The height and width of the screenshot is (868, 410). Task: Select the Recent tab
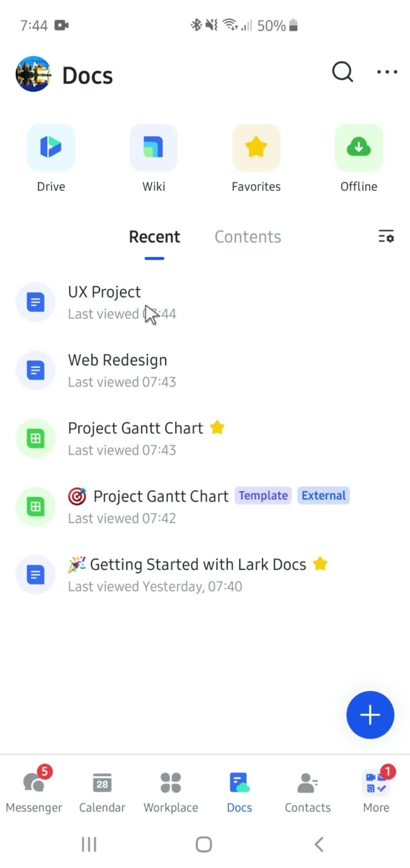pos(154,237)
